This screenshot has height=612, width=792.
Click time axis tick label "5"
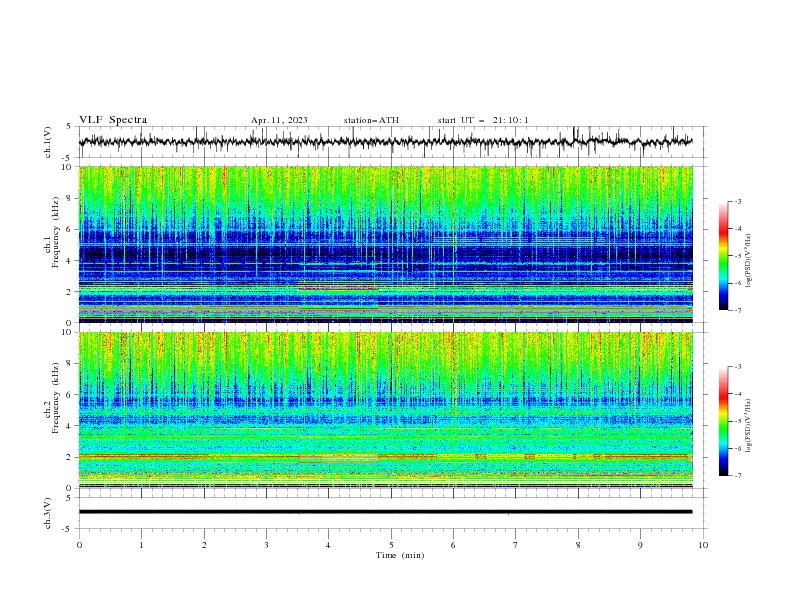(391, 545)
